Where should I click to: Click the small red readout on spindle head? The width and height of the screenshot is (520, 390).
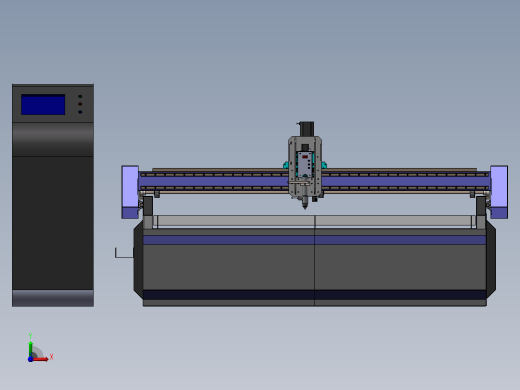coord(305,157)
